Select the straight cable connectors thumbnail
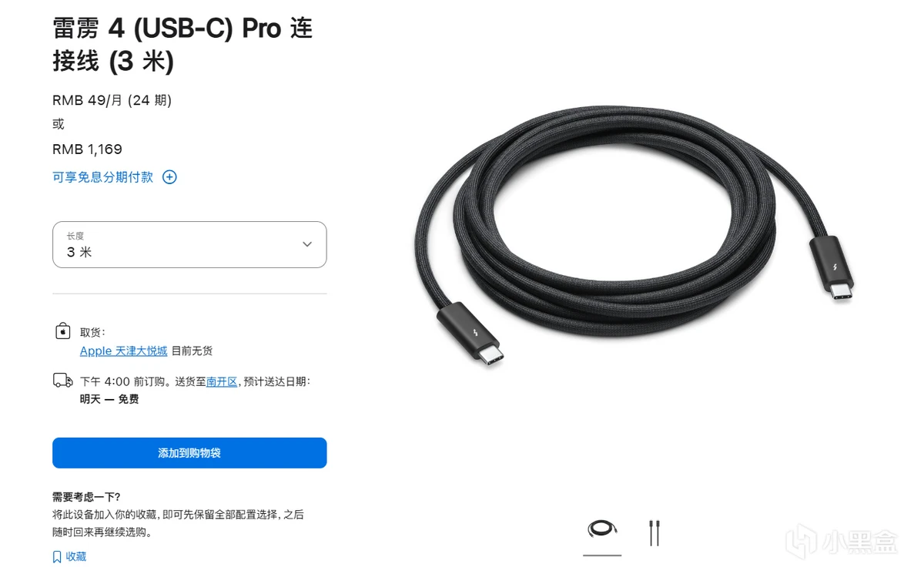The image size is (924, 574). coord(654,533)
